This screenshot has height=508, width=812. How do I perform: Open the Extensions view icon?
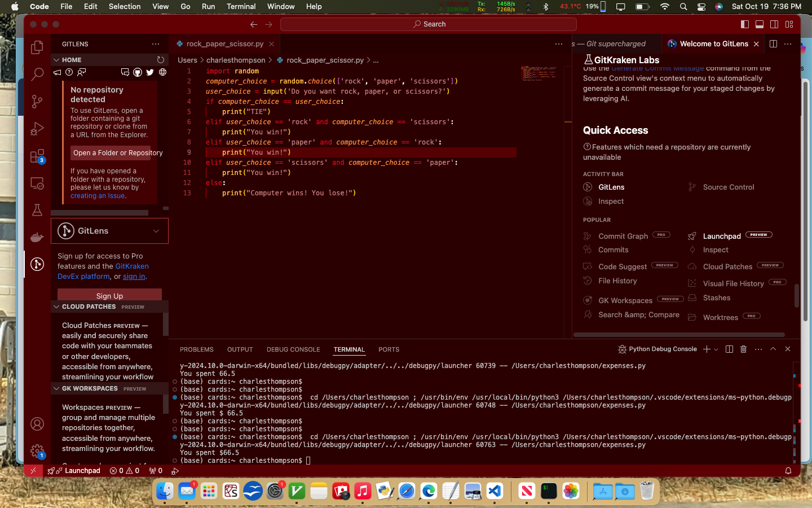pos(37,156)
